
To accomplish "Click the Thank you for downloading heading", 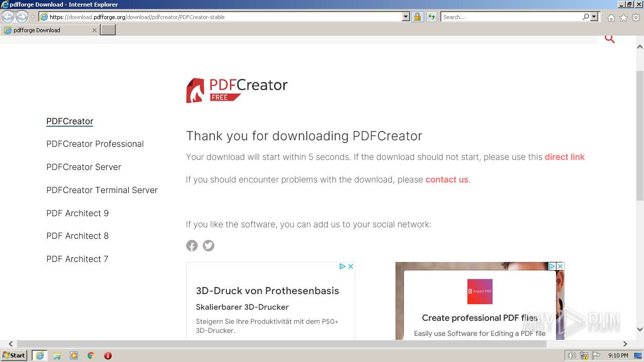I will [x=304, y=136].
